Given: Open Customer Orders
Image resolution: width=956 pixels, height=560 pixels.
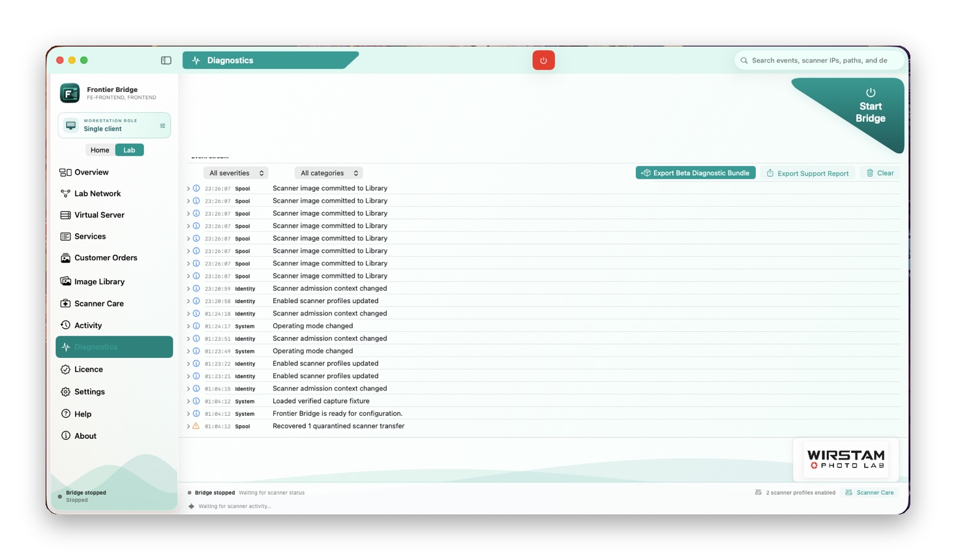Looking at the screenshot, I should coord(114,258).
